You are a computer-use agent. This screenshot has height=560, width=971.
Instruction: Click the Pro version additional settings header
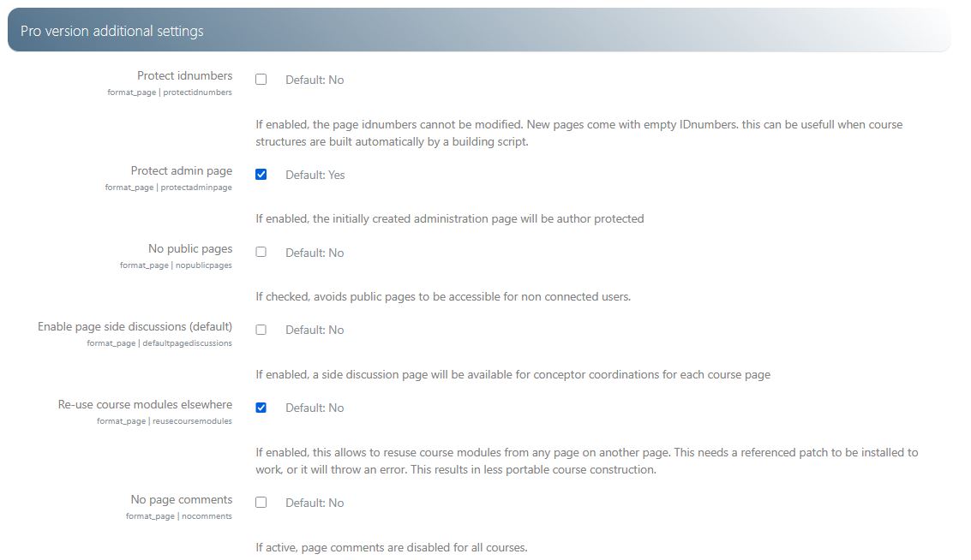[x=112, y=31]
